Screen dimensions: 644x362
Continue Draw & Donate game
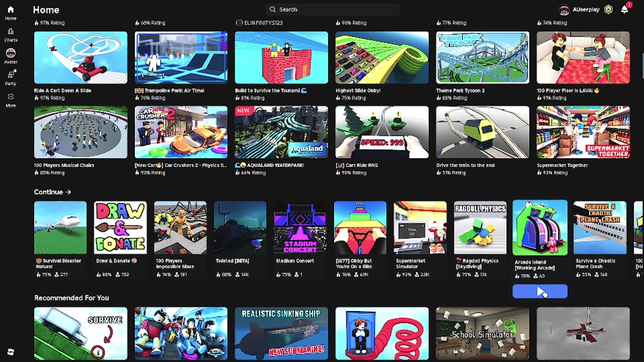click(x=120, y=228)
